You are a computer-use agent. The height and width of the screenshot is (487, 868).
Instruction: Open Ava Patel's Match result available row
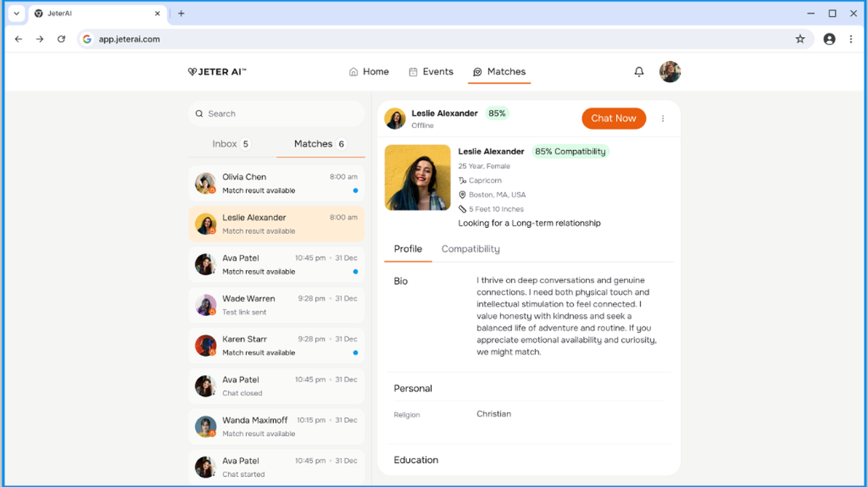(x=277, y=265)
